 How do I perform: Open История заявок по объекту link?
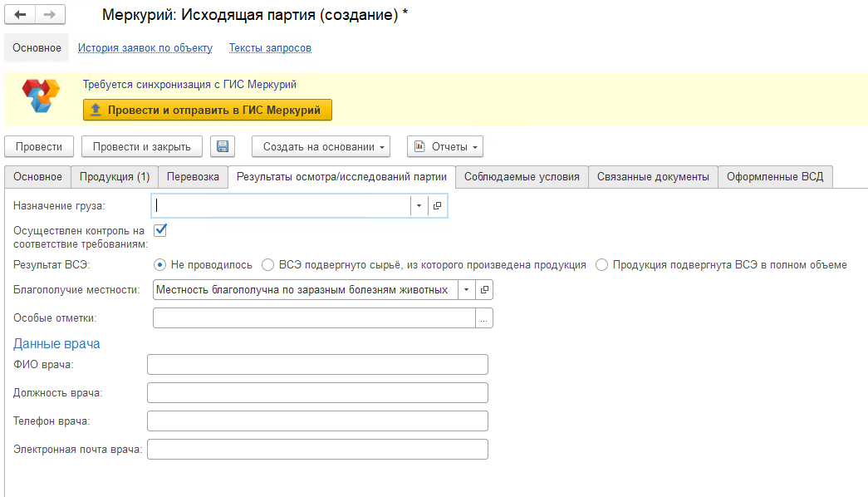click(145, 48)
